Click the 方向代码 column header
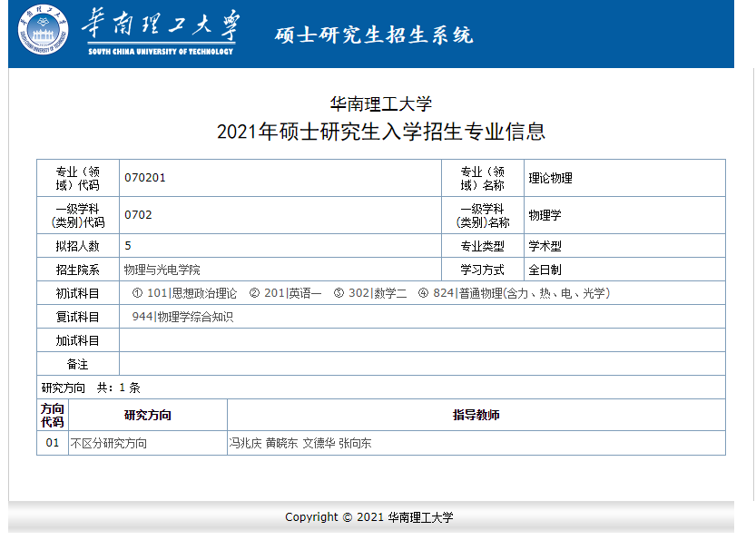 point(53,415)
